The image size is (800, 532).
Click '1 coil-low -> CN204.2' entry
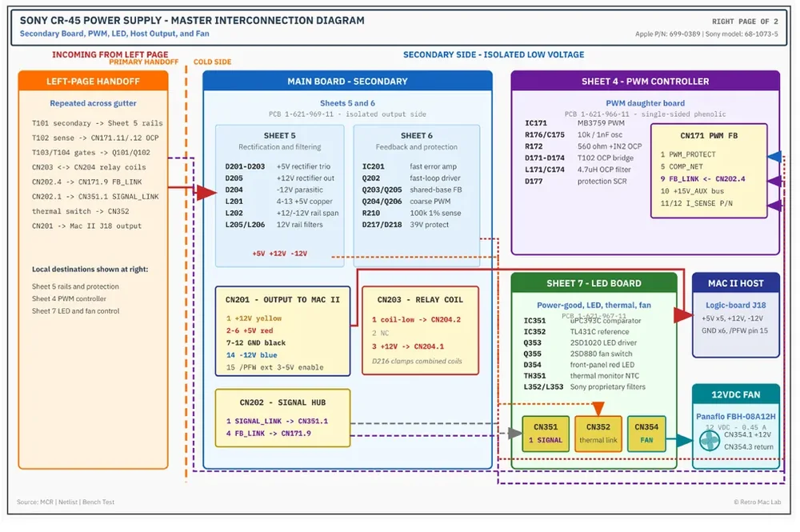(416, 320)
